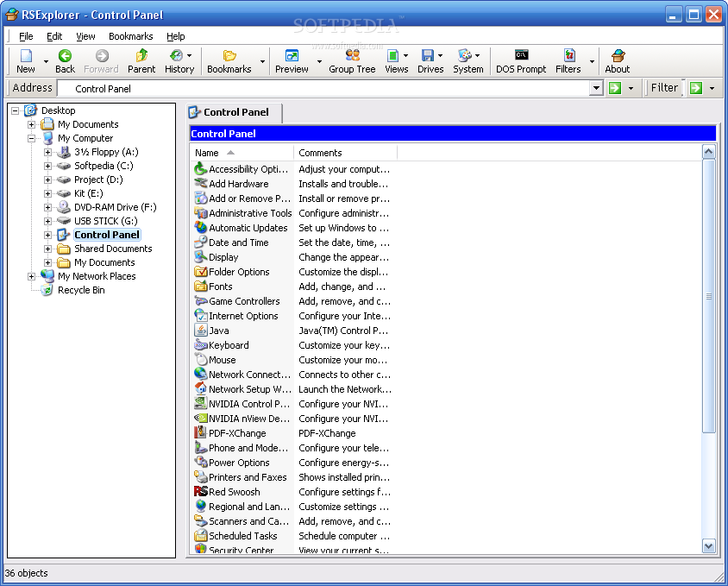Click the green Go arrow beside Address

pos(615,88)
